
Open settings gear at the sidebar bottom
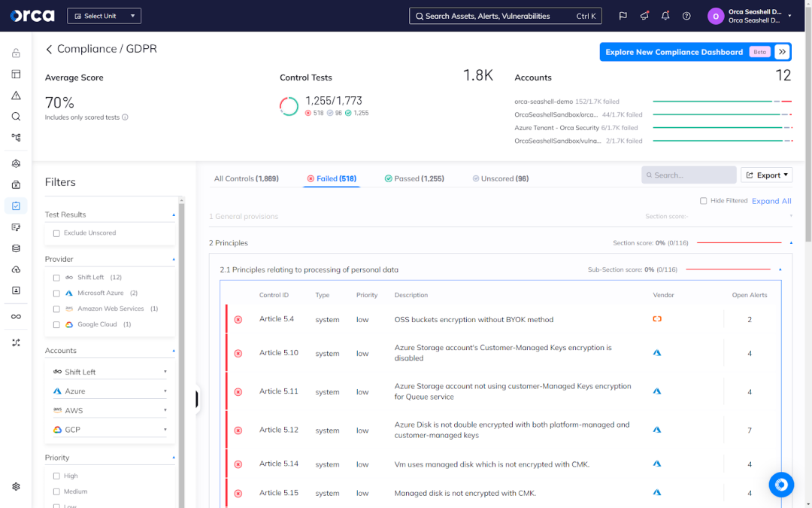pyautogui.click(x=16, y=487)
